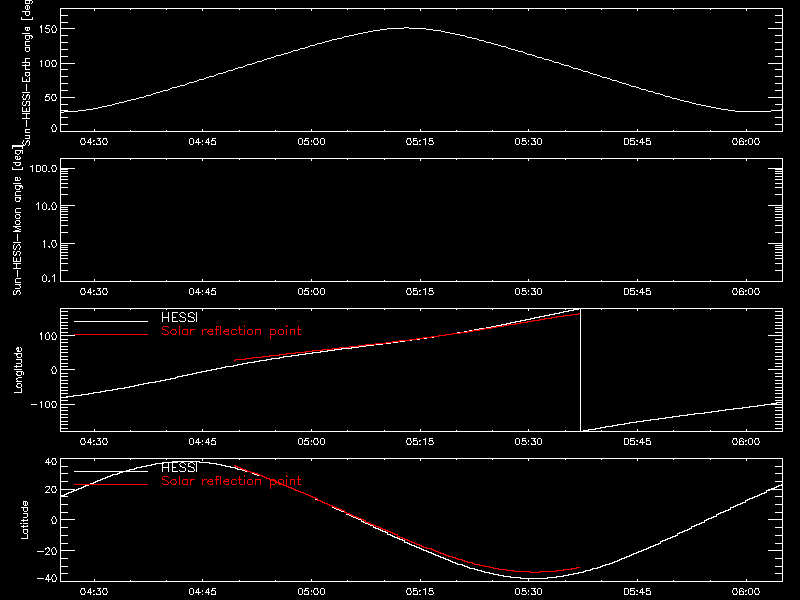This screenshot has width=800, height=600.
Task: Click white HESSI legend line in Longitude plot
Action: pyautogui.click(x=111, y=321)
